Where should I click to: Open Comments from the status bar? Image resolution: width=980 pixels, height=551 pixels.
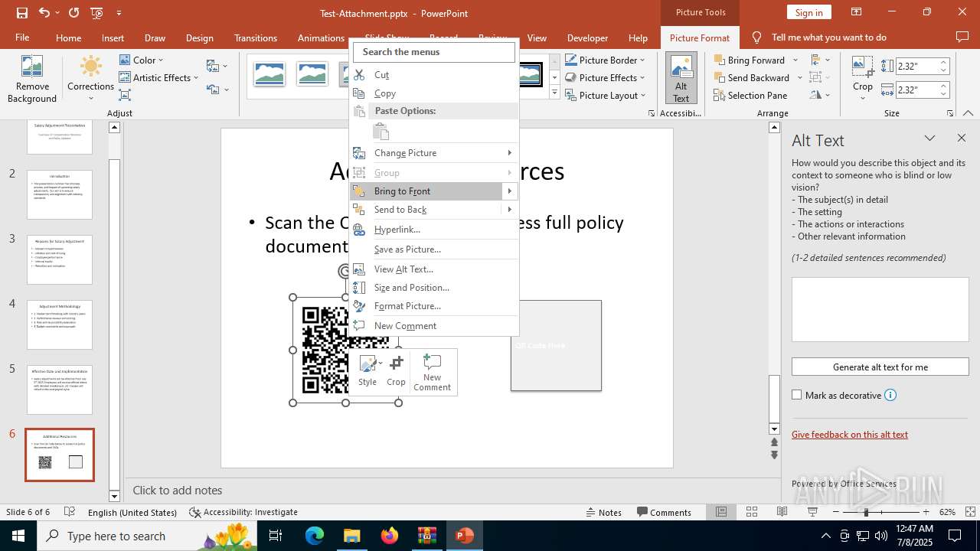pyautogui.click(x=663, y=512)
